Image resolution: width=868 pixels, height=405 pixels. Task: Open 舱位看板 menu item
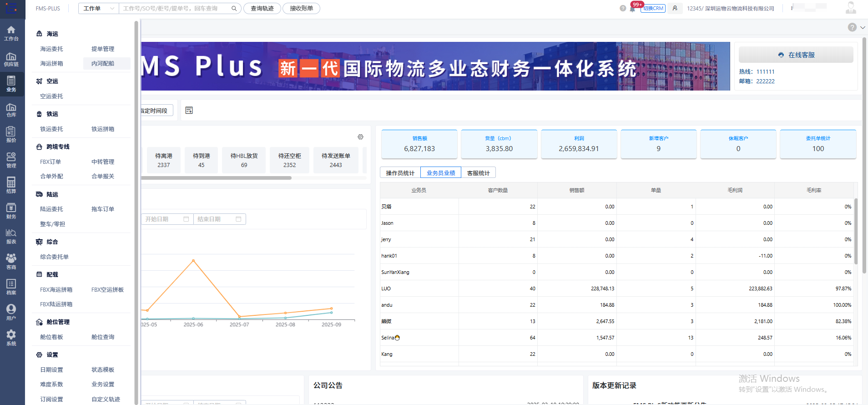[x=52, y=337]
